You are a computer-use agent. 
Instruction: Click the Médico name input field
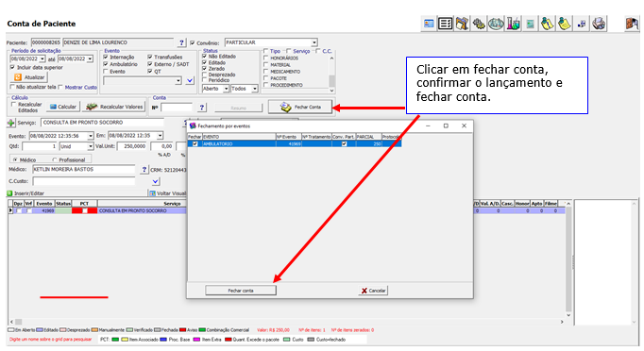point(84,170)
